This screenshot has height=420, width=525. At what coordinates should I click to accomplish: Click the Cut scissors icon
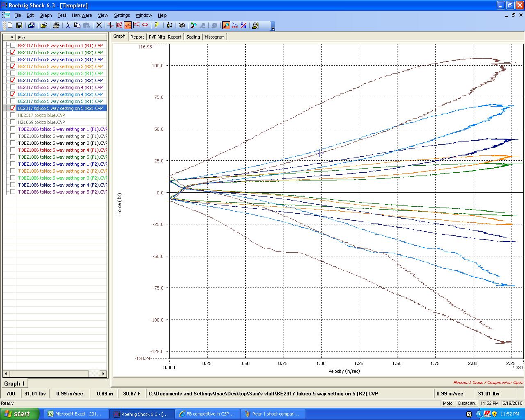pos(68,25)
